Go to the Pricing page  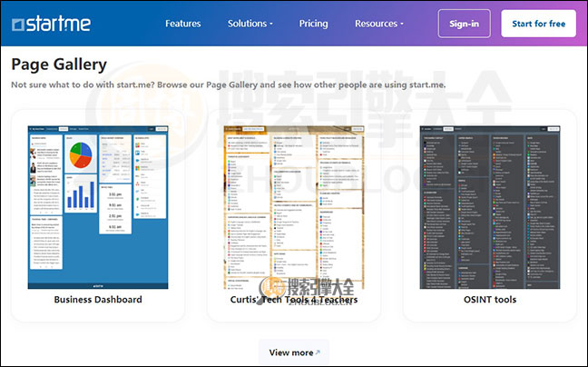(x=313, y=24)
